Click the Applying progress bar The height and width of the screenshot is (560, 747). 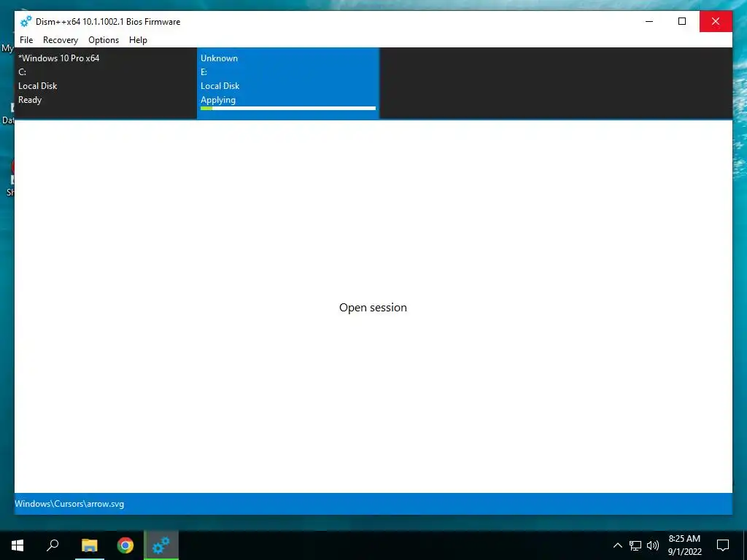287,109
